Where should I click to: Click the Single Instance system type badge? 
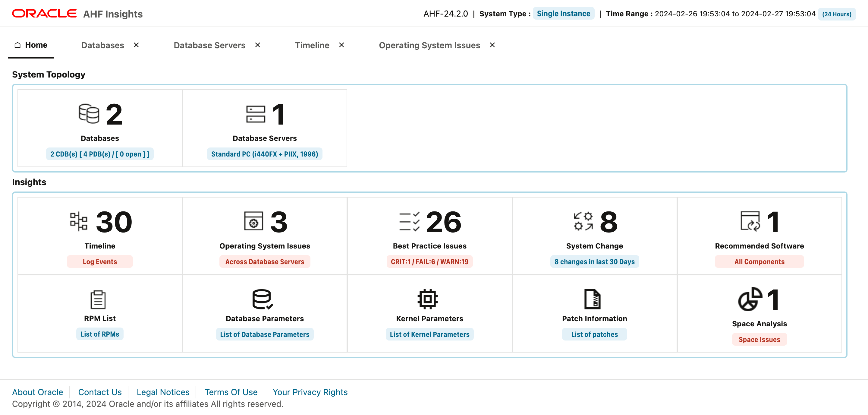563,14
